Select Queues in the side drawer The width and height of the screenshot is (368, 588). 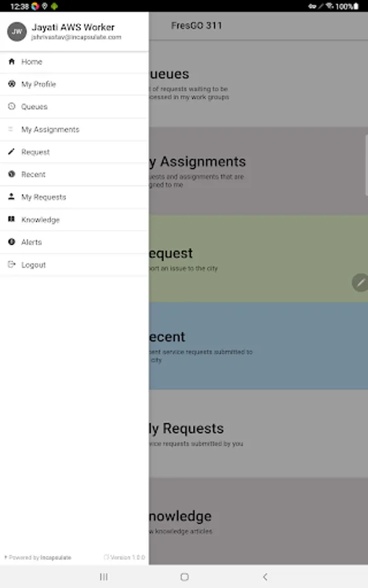[x=75, y=107]
